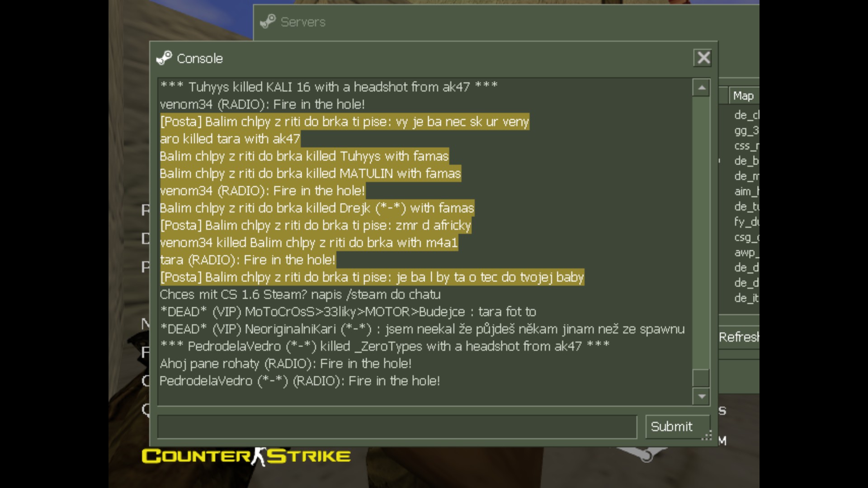Click the console scrollbar down arrow
This screenshot has height=488, width=868.
[x=701, y=396]
